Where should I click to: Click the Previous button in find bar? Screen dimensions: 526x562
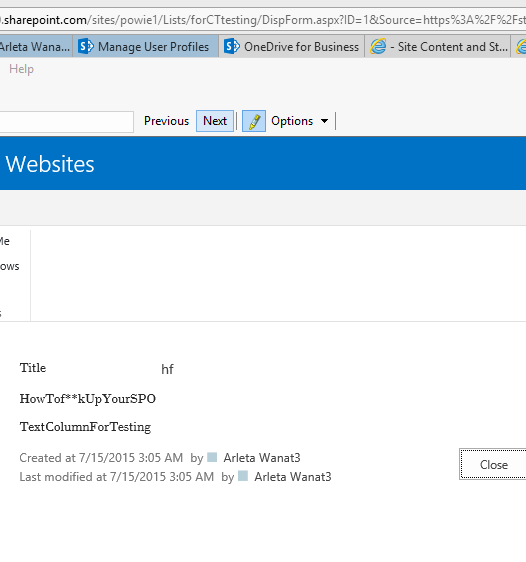(x=166, y=121)
